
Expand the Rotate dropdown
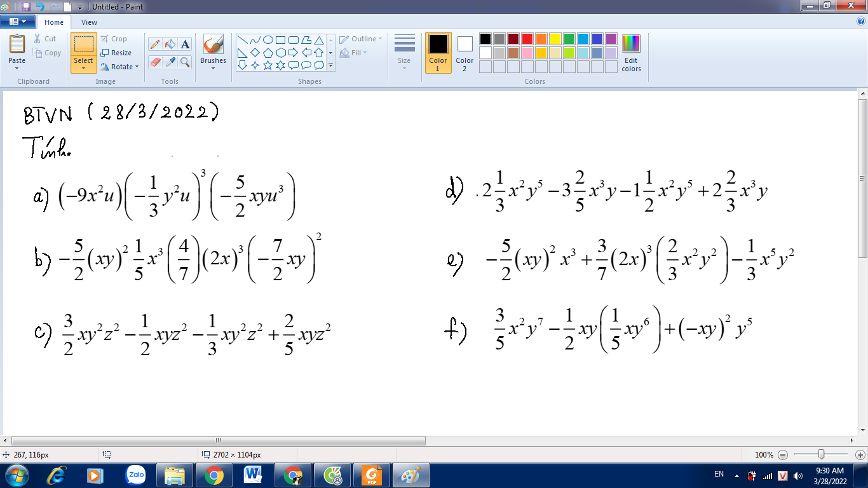click(120, 67)
